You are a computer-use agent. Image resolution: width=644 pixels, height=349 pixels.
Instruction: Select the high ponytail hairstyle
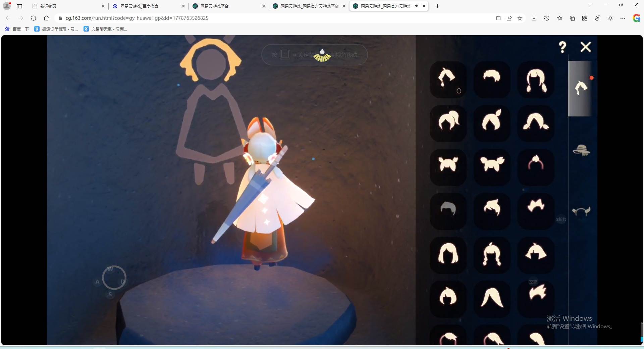pyautogui.click(x=448, y=123)
